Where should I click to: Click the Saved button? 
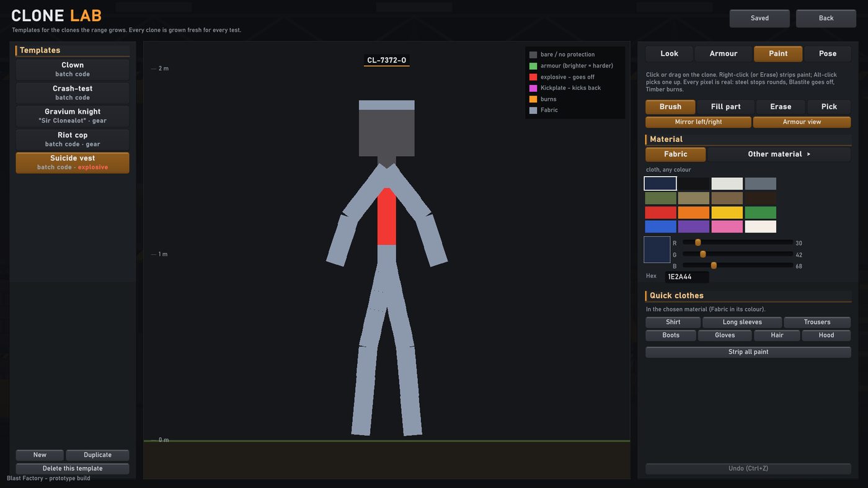pos(759,19)
